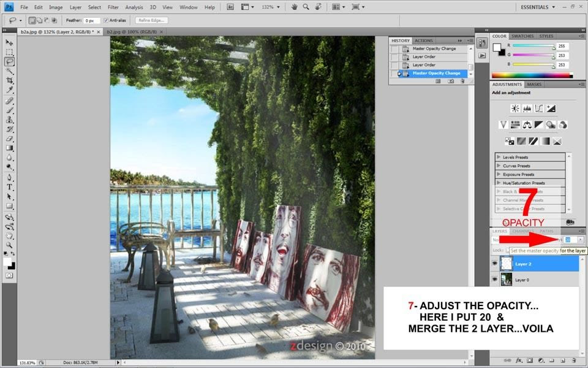Add a Black & White adjustment

(x=539, y=125)
